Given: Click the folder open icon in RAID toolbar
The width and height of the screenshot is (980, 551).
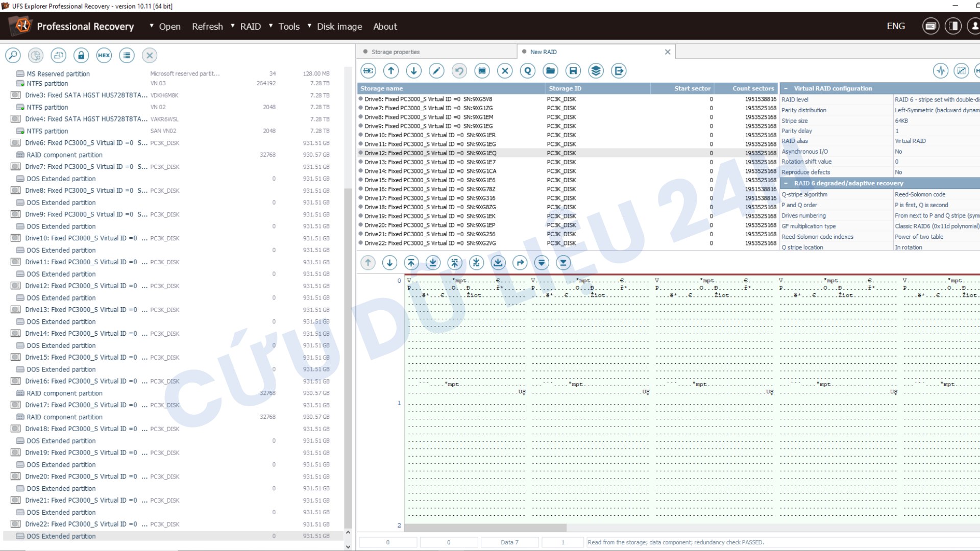Looking at the screenshot, I should pos(550,71).
